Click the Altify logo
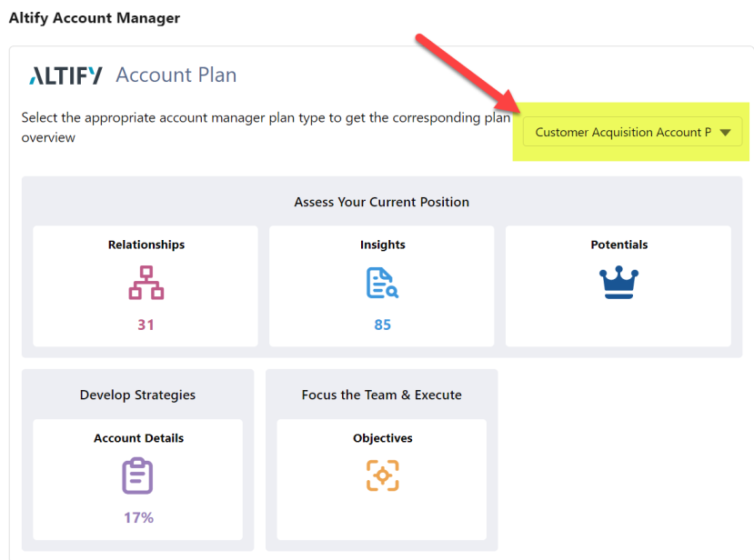754x560 pixels. 65,75
